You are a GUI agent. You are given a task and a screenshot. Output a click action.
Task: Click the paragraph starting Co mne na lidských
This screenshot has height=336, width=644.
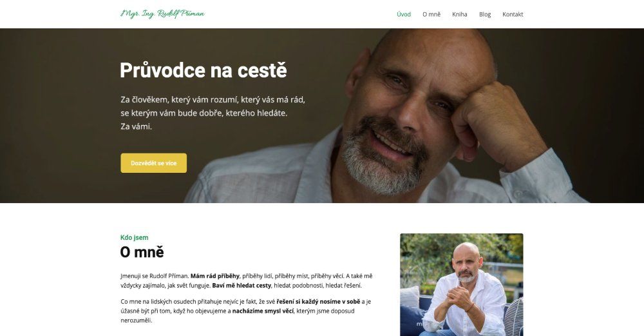pyautogui.click(x=245, y=311)
